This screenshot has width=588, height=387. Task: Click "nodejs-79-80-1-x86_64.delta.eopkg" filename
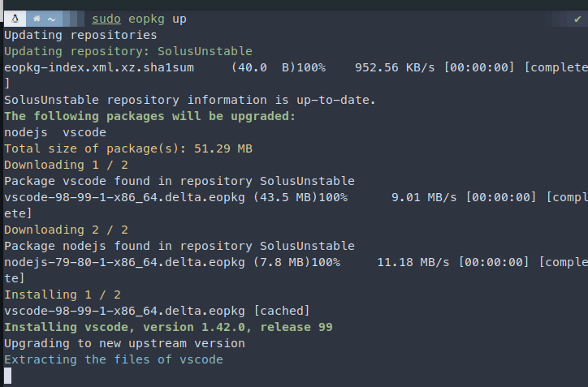124,262
